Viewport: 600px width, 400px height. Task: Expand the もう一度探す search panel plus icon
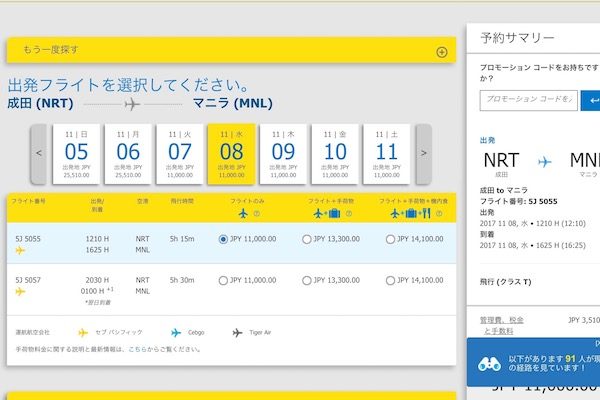(x=442, y=52)
